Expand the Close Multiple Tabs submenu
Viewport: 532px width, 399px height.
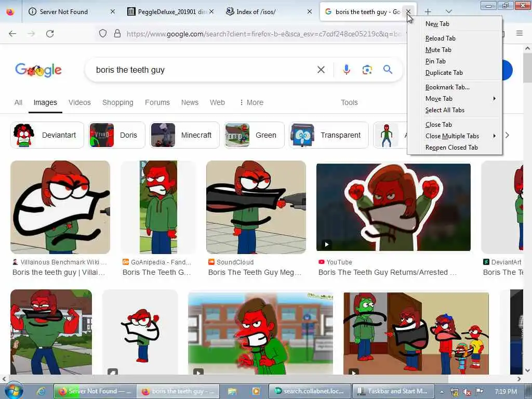pos(455,136)
